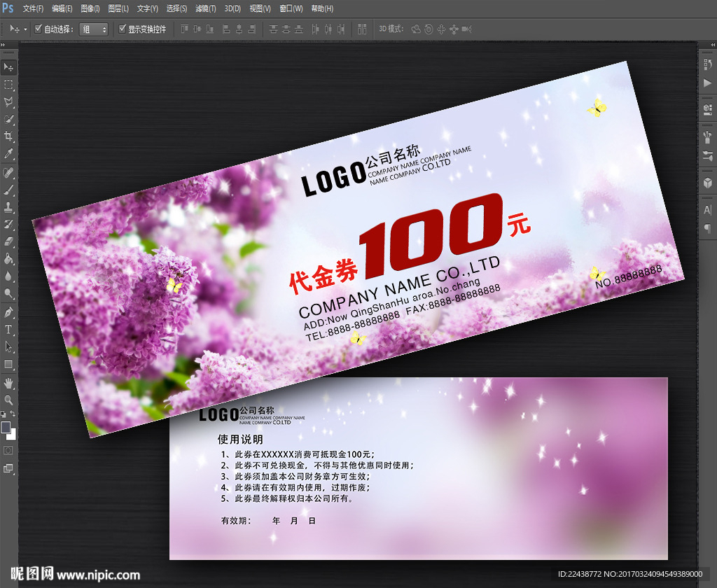
Task: Select the Hand tool
Action: tap(9, 382)
